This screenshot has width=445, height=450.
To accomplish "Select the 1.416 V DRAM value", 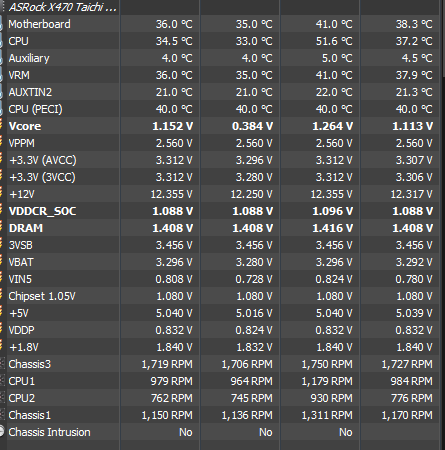I will 332,228.
